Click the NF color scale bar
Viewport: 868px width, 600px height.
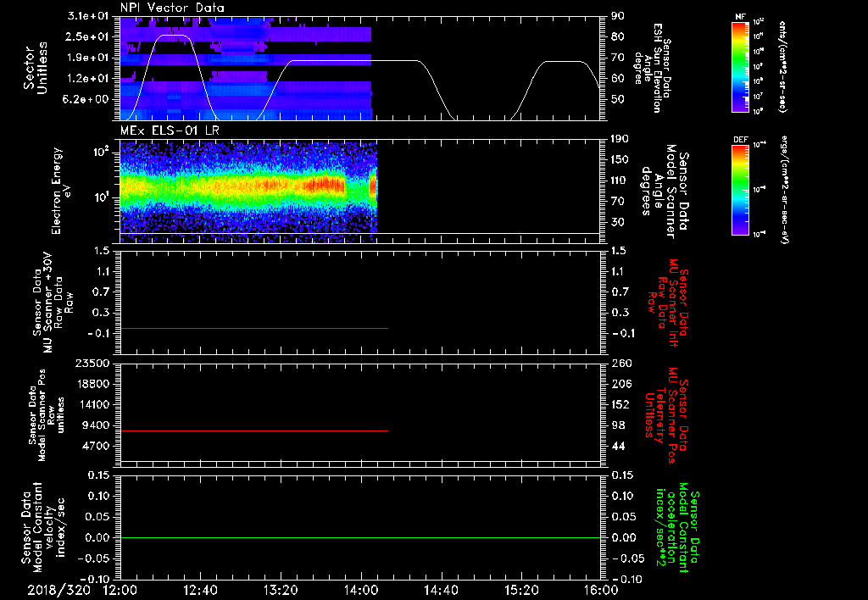tap(741, 67)
